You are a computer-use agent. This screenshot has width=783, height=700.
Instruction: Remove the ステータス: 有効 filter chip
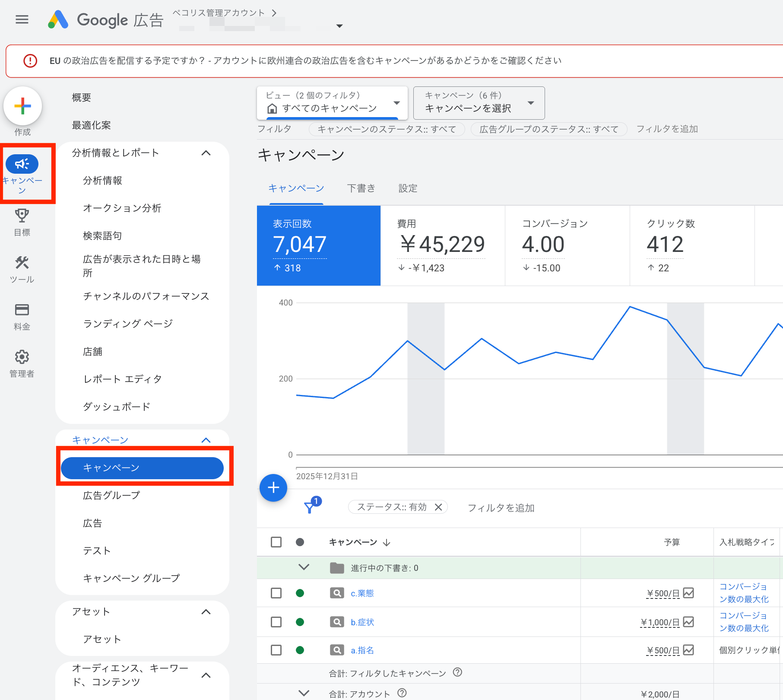pyautogui.click(x=438, y=507)
